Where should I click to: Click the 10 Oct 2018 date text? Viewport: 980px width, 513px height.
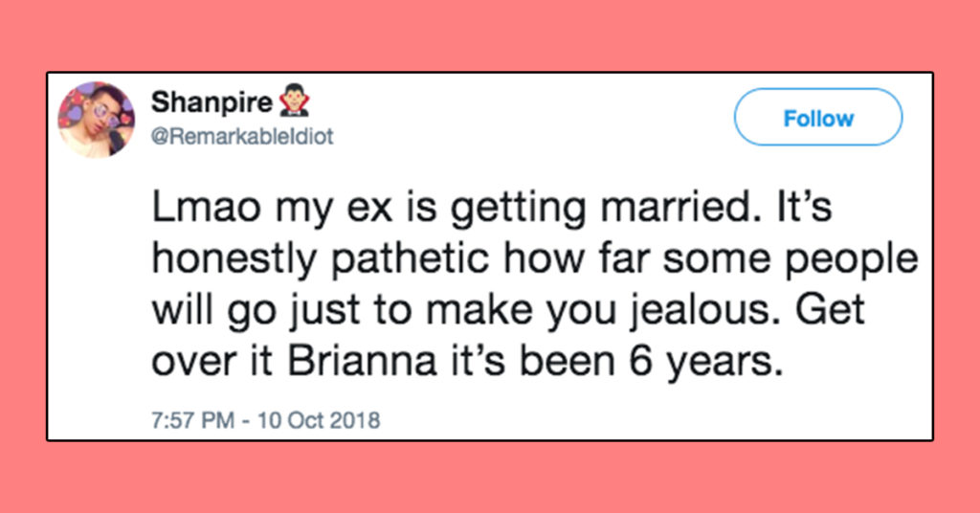click(x=319, y=420)
